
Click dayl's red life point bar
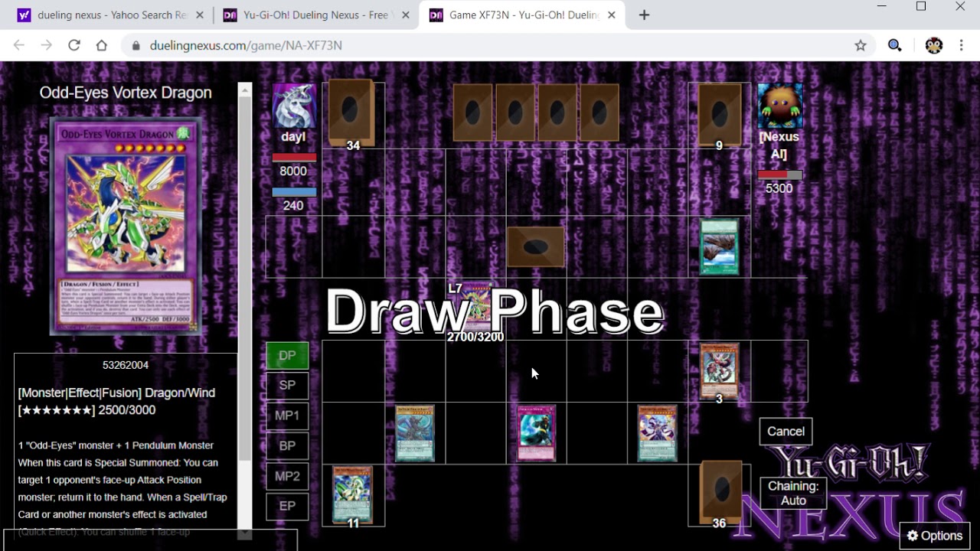pyautogui.click(x=294, y=157)
